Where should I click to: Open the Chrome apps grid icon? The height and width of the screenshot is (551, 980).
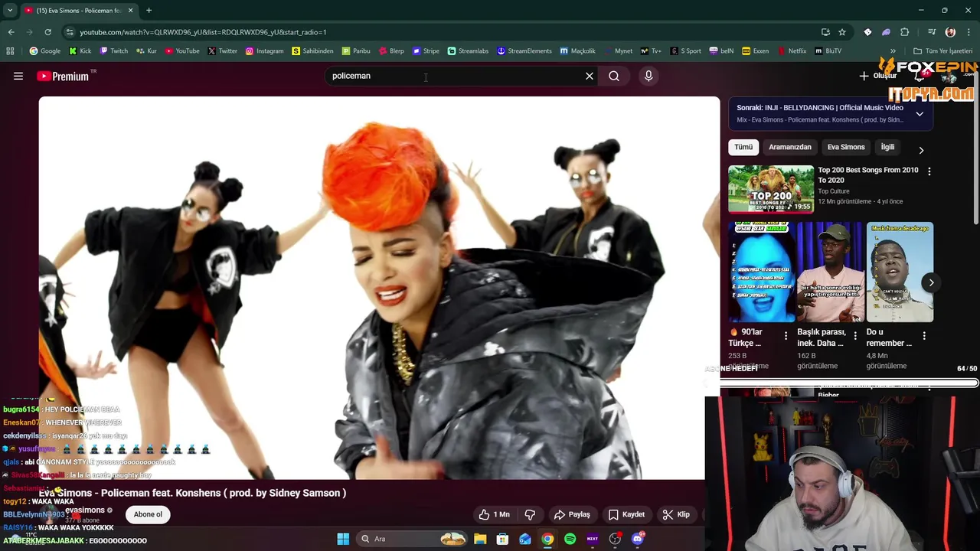(x=10, y=51)
